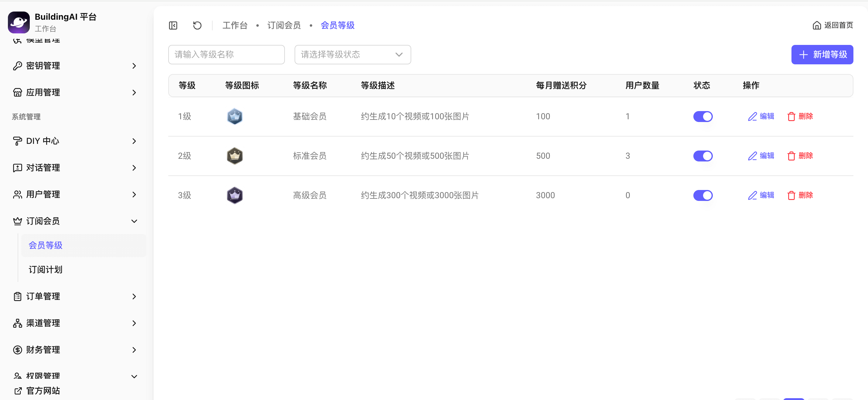Toggle status switch for 1级 基础会员
This screenshot has height=400, width=868.
coord(702,117)
